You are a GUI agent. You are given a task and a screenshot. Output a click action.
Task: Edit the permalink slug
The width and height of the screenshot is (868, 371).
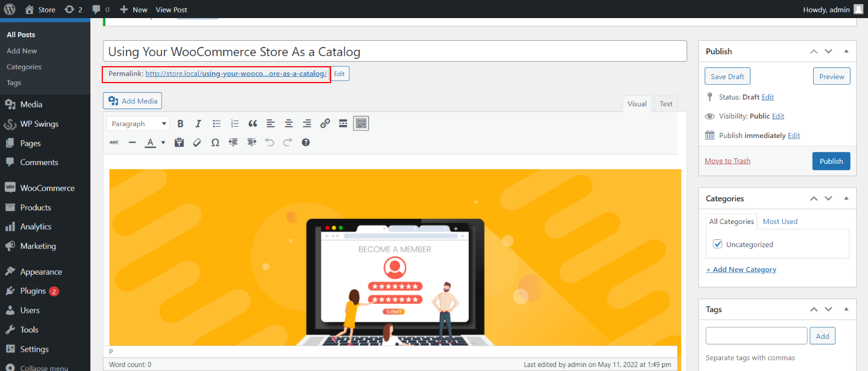tap(340, 74)
